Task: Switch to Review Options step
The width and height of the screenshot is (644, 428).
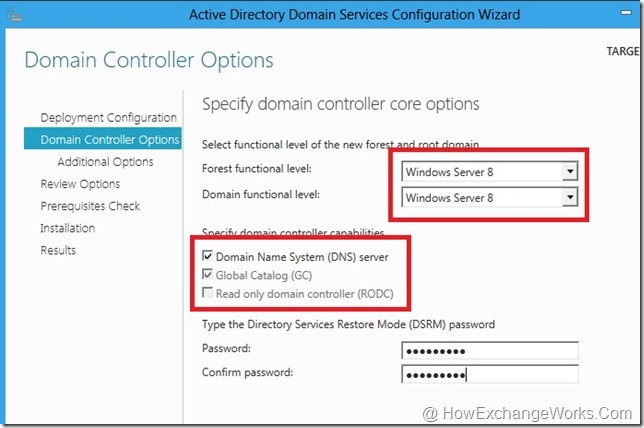Action: pyautogui.click(x=80, y=184)
